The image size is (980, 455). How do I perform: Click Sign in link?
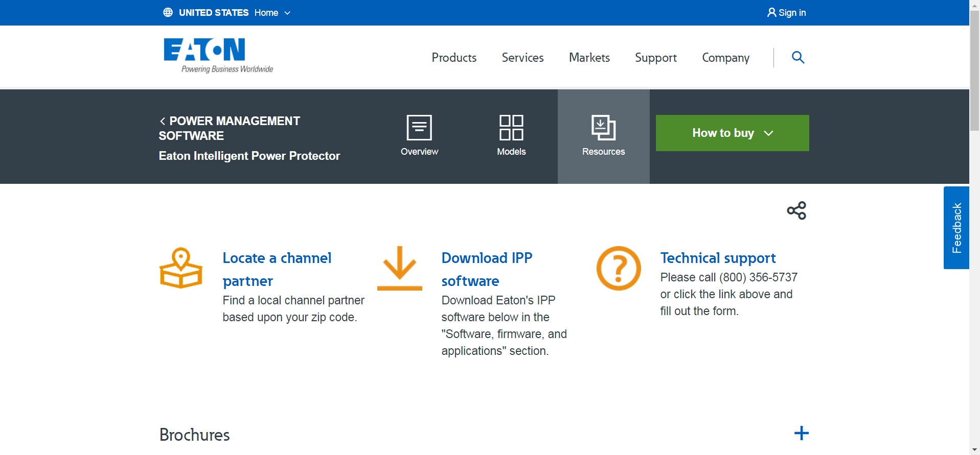click(x=786, y=13)
